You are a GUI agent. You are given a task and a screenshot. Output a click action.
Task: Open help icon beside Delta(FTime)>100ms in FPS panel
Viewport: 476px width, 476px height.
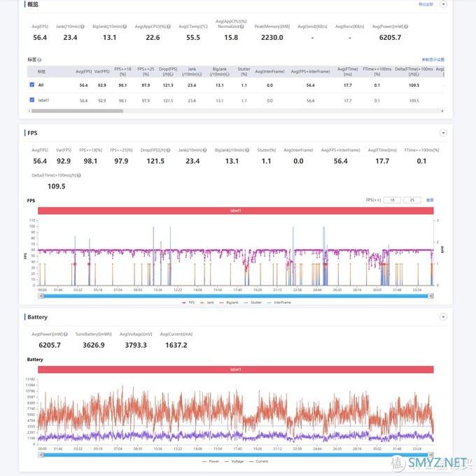pyautogui.click(x=79, y=176)
